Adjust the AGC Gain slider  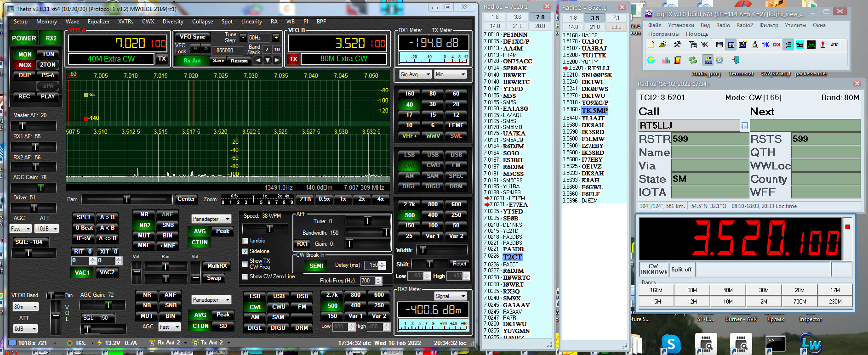[x=34, y=187]
